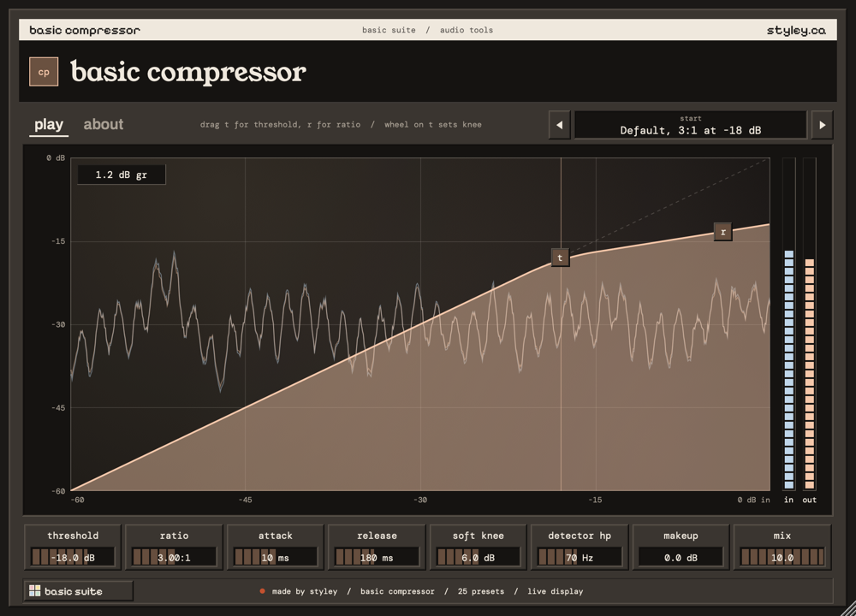Click the red status dot in footer

tap(263, 591)
